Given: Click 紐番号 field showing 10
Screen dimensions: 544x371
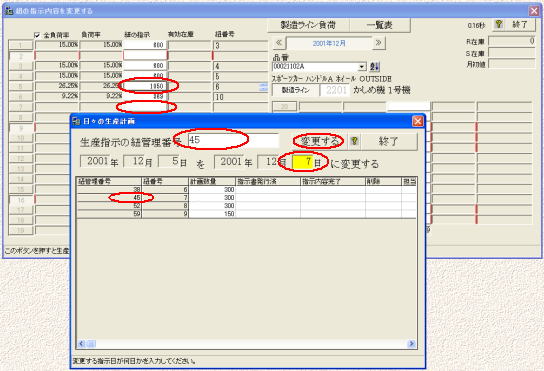Looking at the screenshot, I should (240, 97).
